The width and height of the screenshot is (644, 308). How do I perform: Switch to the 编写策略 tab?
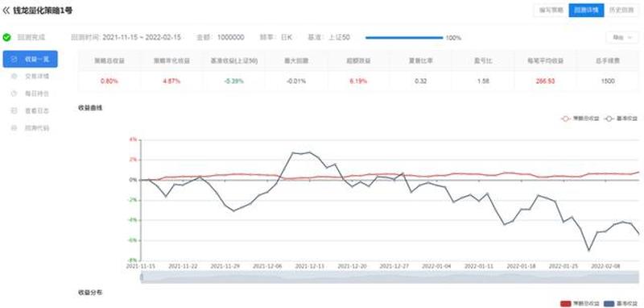click(551, 10)
